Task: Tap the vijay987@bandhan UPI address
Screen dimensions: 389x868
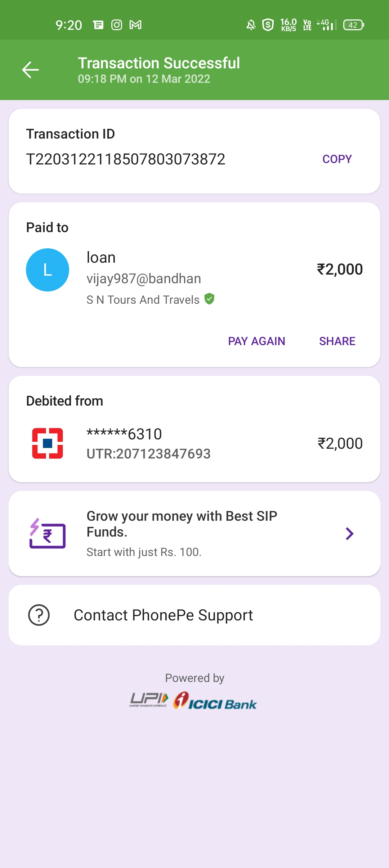Action: pos(144,279)
